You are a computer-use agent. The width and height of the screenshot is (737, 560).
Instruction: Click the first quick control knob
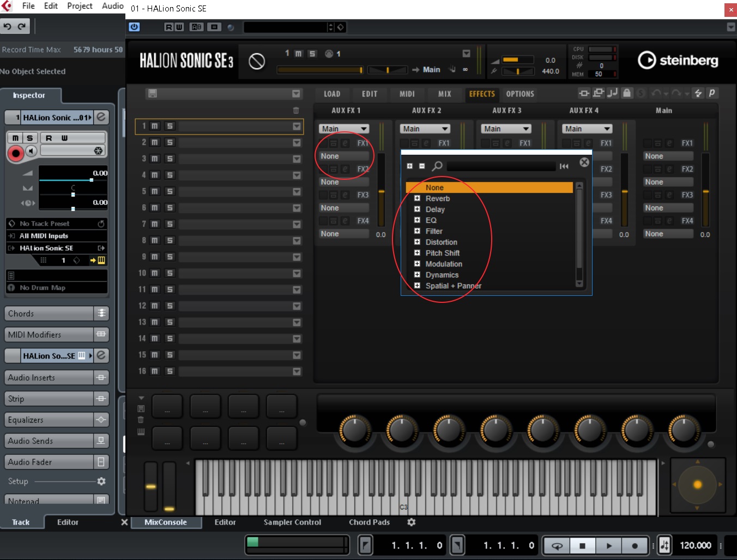coord(355,430)
